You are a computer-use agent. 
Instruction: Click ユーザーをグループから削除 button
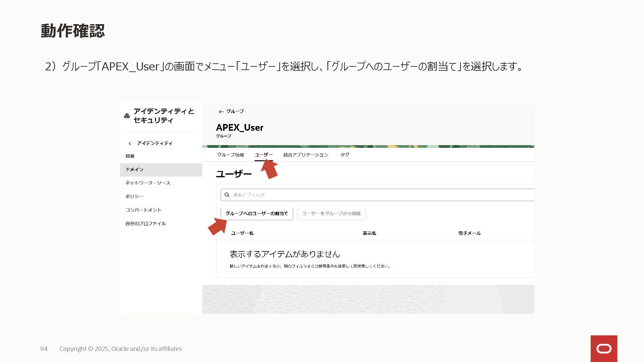click(331, 214)
